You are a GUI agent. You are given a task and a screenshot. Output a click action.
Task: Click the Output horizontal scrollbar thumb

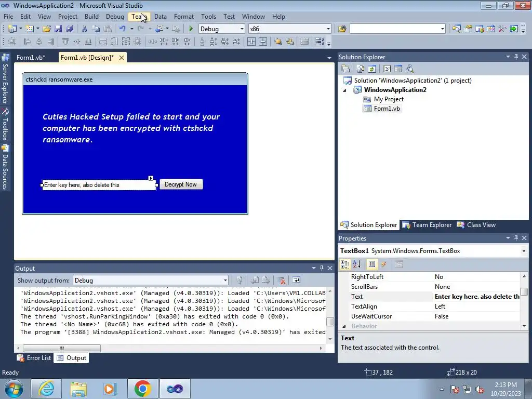61,348
